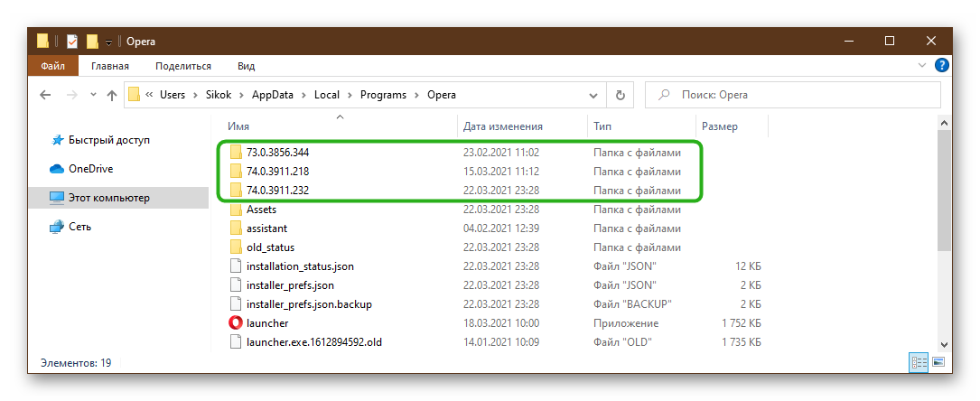Click Opera in the address path
Image resolution: width=980 pixels, height=401 pixels.
point(442,95)
